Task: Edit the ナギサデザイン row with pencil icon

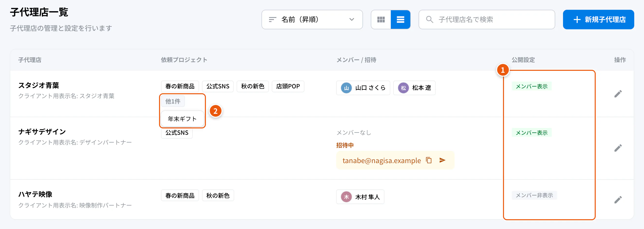Action: pyautogui.click(x=618, y=148)
